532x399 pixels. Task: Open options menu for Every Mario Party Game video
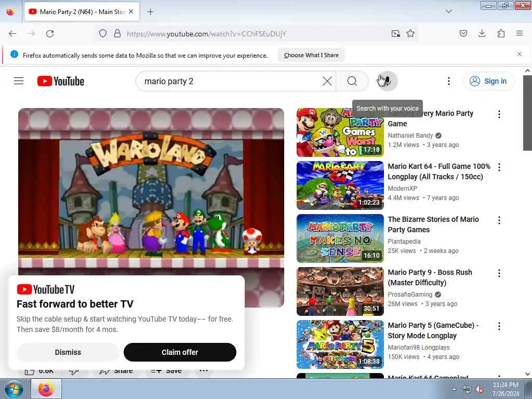[x=499, y=114]
